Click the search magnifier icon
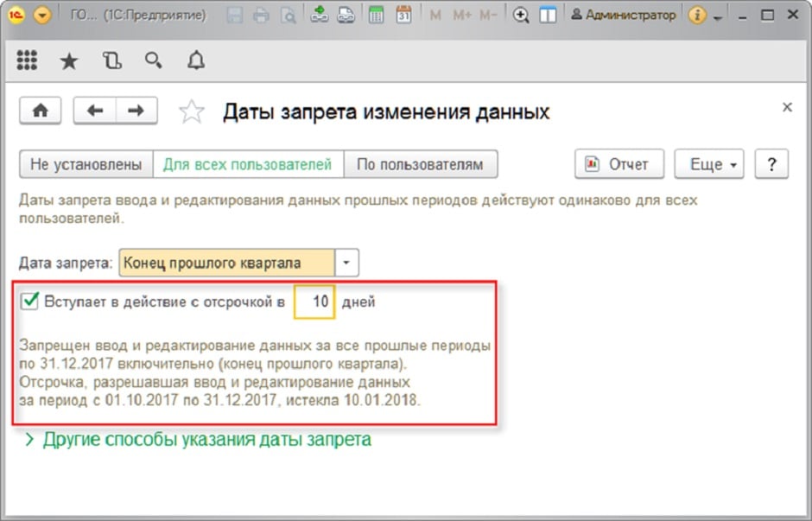 point(154,60)
